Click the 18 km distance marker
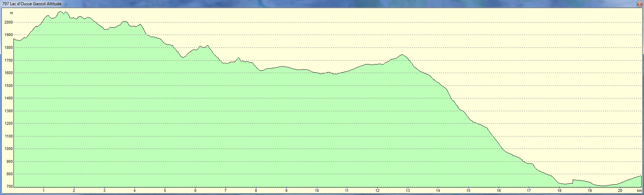This screenshot has width=644, height=195. tap(559, 190)
